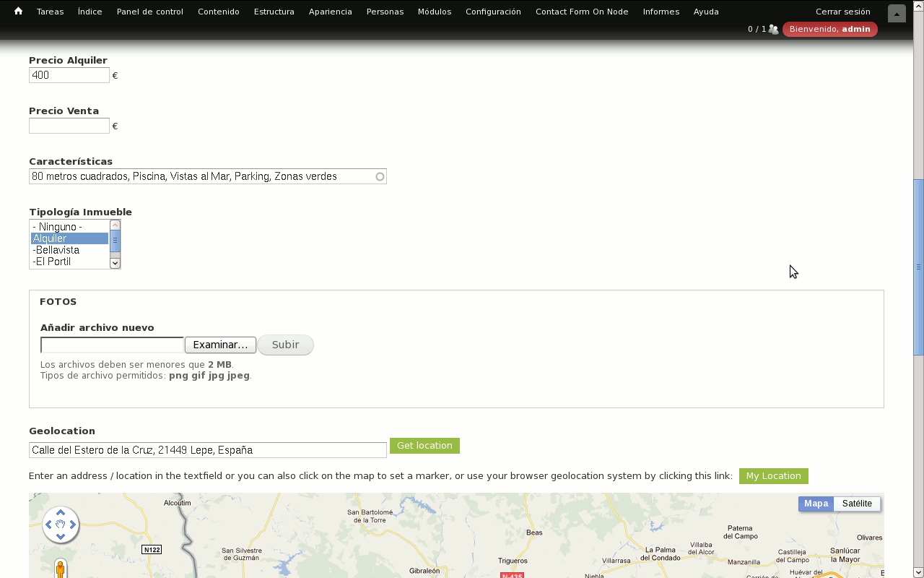Click the orange Street View pegman
The image size is (924, 578).
point(61,569)
